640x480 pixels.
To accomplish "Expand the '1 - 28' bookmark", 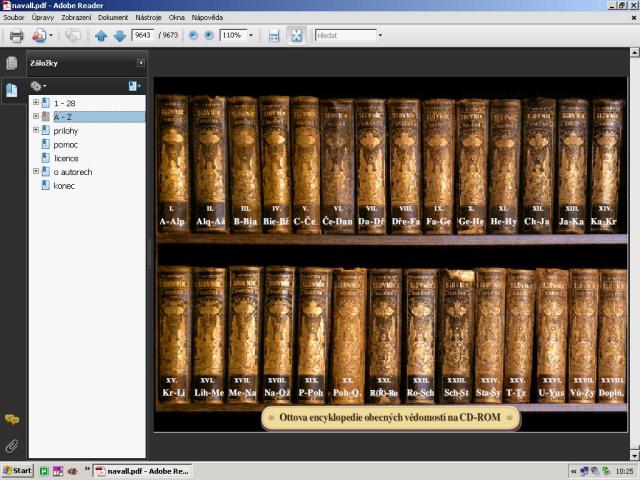I will [36, 102].
